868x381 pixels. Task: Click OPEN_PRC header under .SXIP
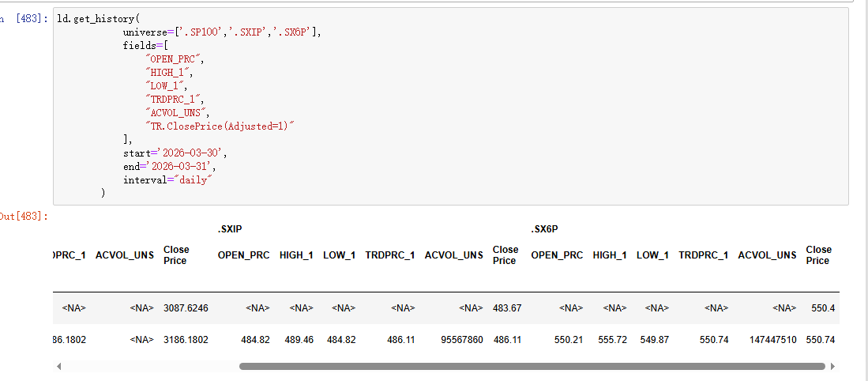[243, 255]
